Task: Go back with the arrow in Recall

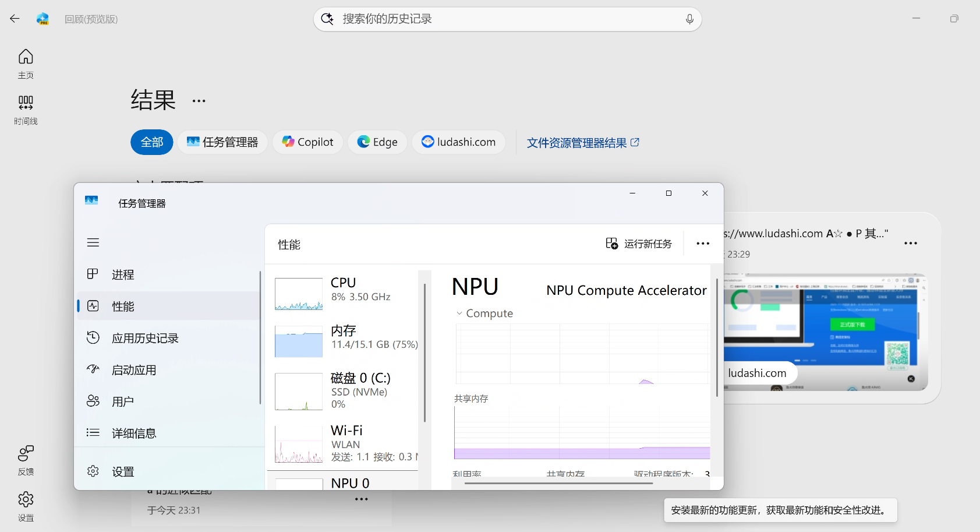Action: click(x=15, y=19)
